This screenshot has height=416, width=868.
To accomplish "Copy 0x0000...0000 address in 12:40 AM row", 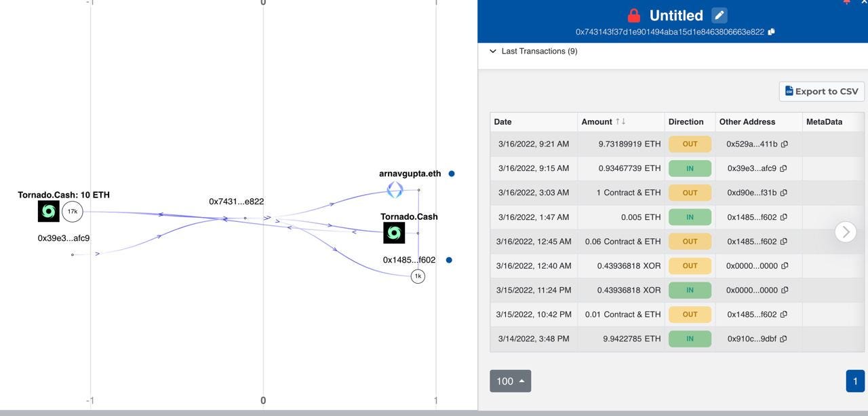I will pos(785,266).
